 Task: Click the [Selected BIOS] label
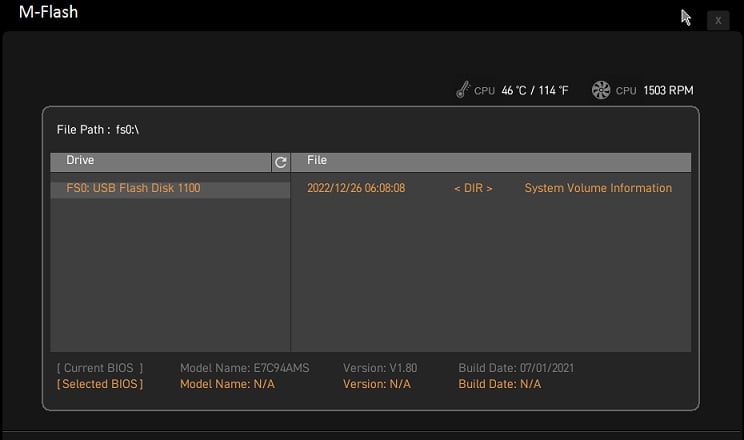click(x=100, y=384)
